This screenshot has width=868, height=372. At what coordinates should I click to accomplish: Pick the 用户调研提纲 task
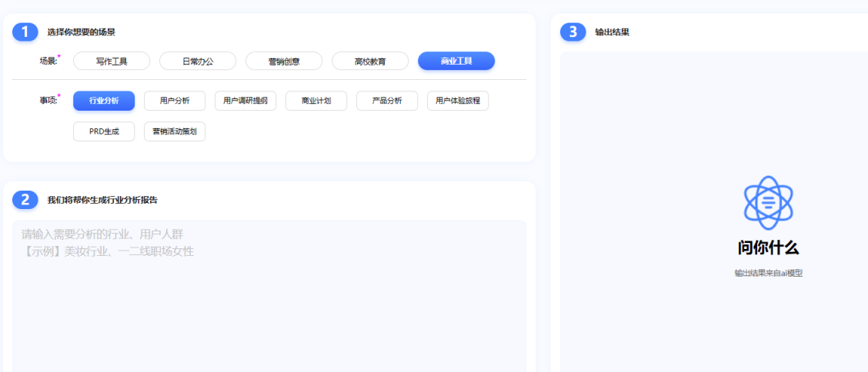[x=245, y=101]
